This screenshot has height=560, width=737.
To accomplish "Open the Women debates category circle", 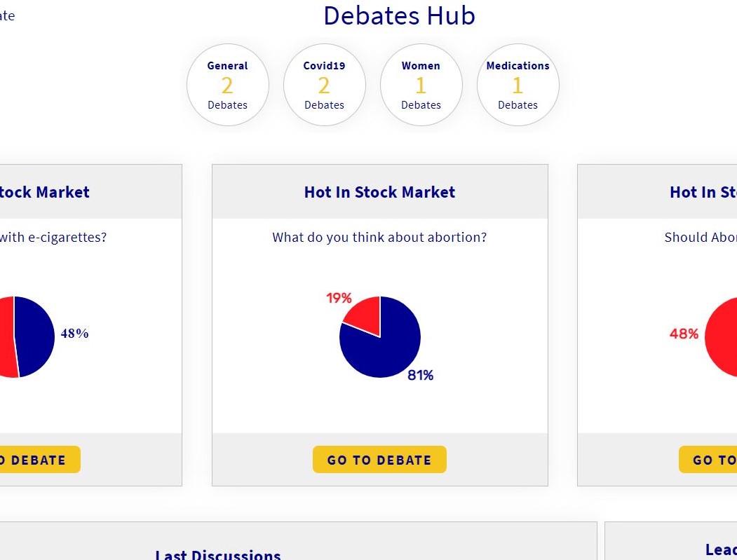I will (421, 85).
